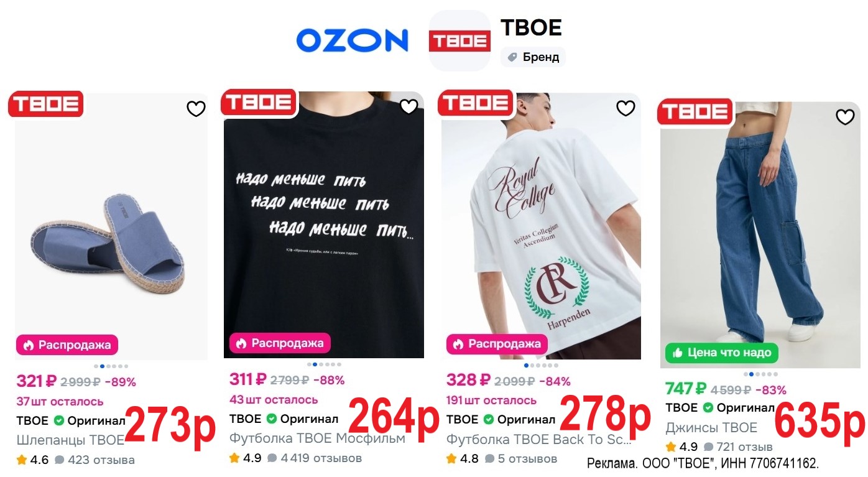The height and width of the screenshot is (477, 868).
Task: Like the blue jeans via heart icon
Action: pos(845,116)
